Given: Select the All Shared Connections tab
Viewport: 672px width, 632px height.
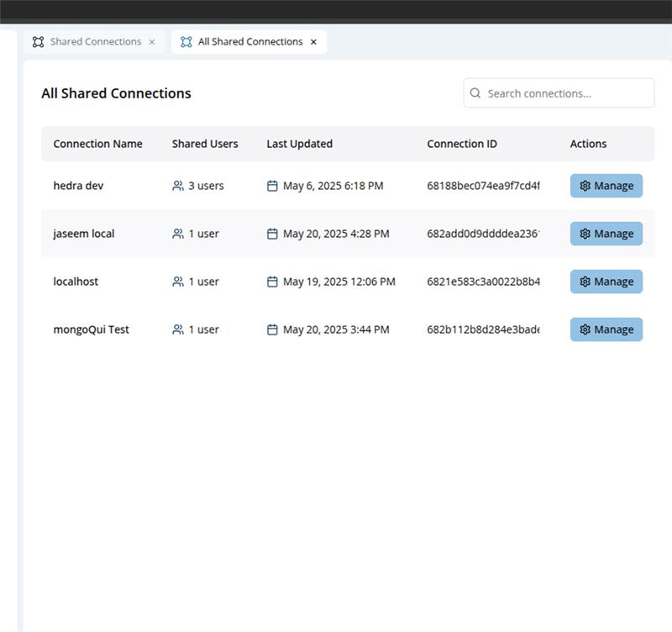Looking at the screenshot, I should 249,42.
